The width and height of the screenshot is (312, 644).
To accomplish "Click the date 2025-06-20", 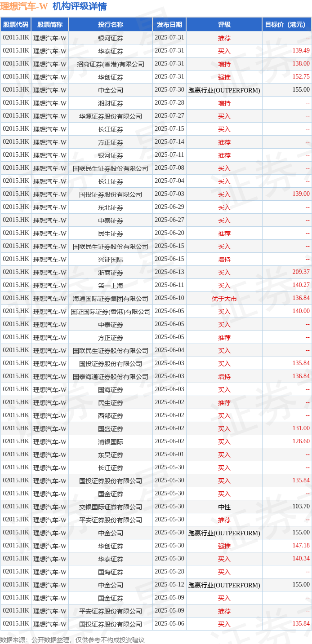I will [x=169, y=233].
